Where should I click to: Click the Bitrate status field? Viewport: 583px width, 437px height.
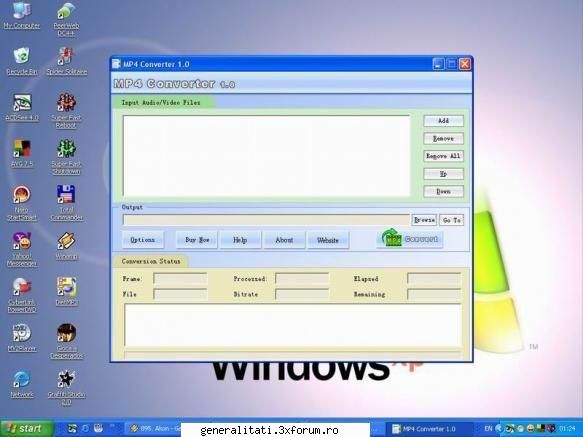(302, 294)
